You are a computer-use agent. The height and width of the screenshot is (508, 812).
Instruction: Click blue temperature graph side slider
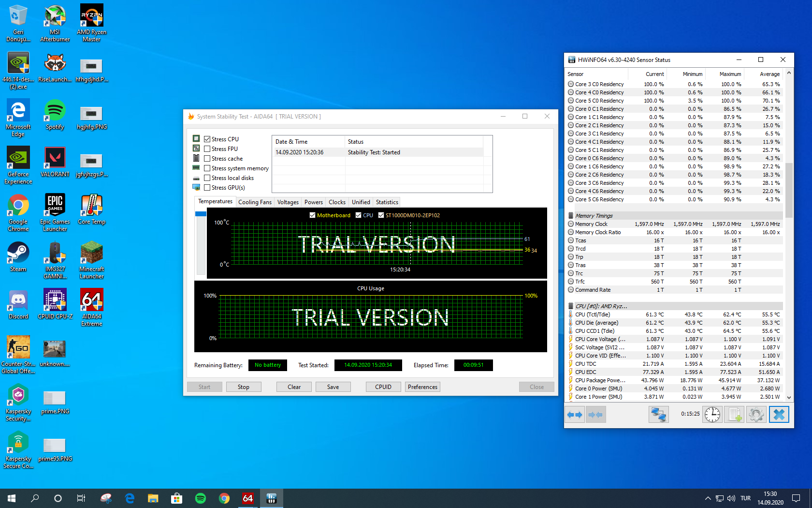(201, 214)
